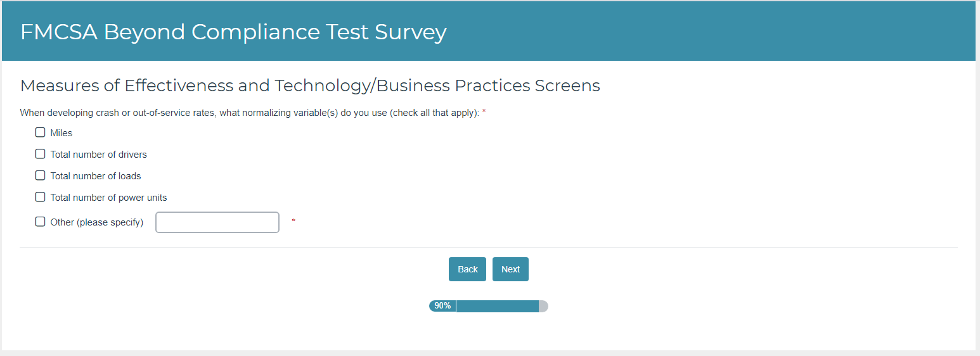
Task: Click the normalizing variable question text
Action: 250,113
